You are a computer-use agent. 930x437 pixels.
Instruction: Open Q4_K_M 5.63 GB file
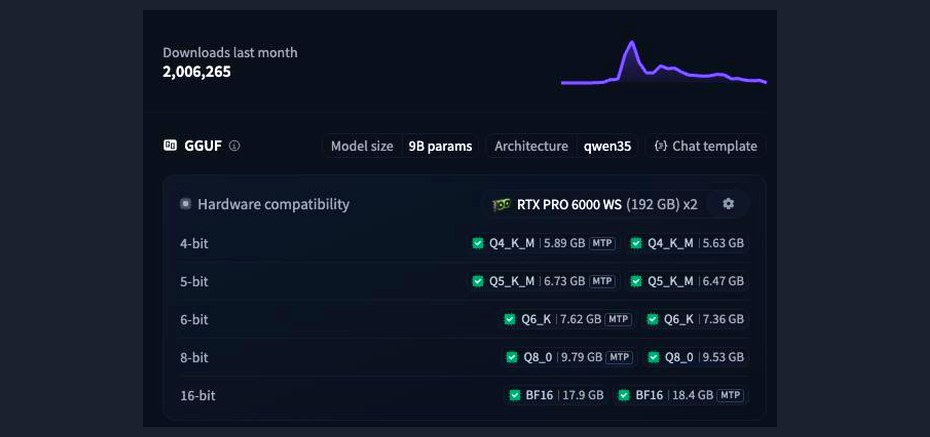click(x=687, y=243)
